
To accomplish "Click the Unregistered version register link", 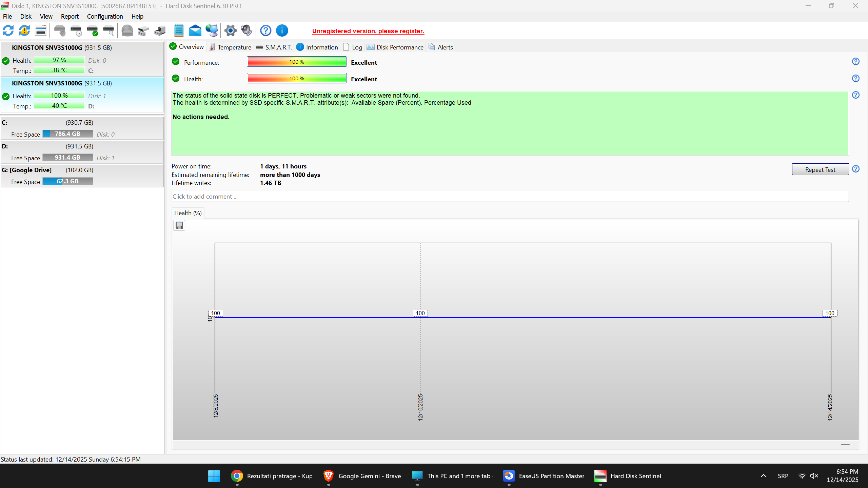I will [368, 31].
